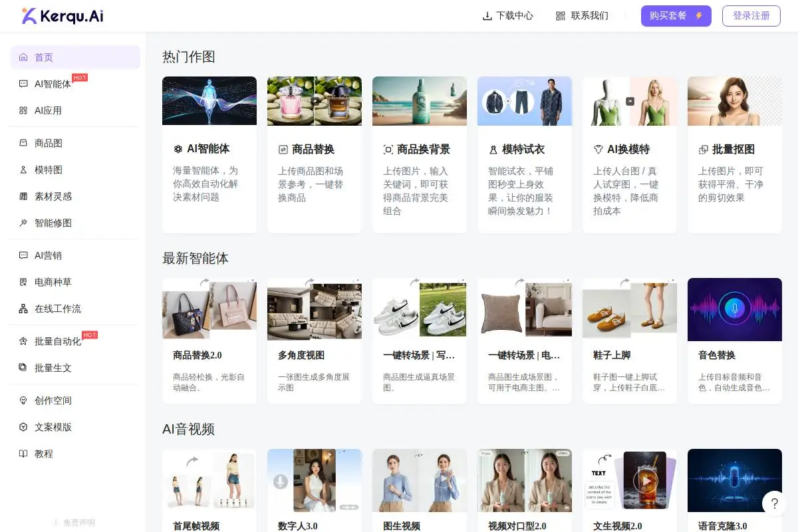Open the 音色替换 sound wave thumbnail
798x532 pixels.
pyautogui.click(x=735, y=309)
